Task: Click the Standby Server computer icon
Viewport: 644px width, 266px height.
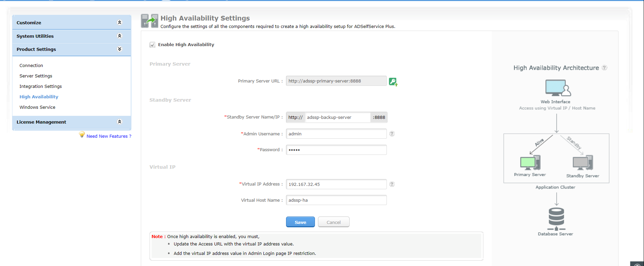Action: (583, 163)
